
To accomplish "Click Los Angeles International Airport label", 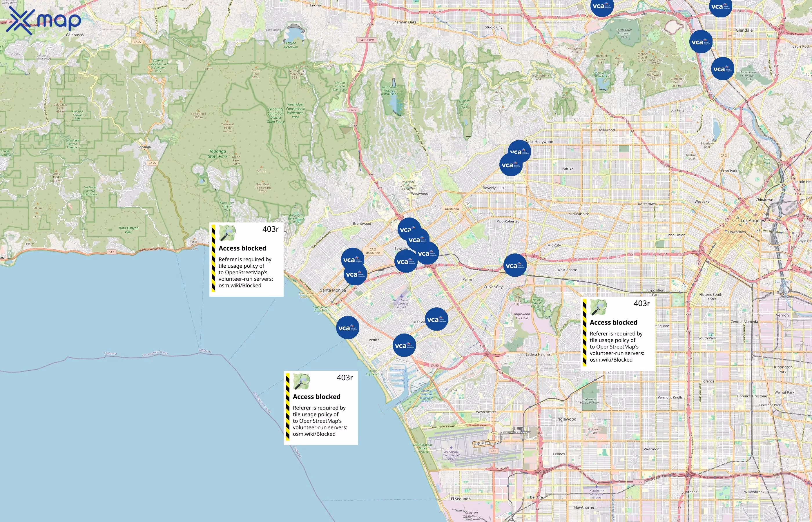I will pos(451,455).
